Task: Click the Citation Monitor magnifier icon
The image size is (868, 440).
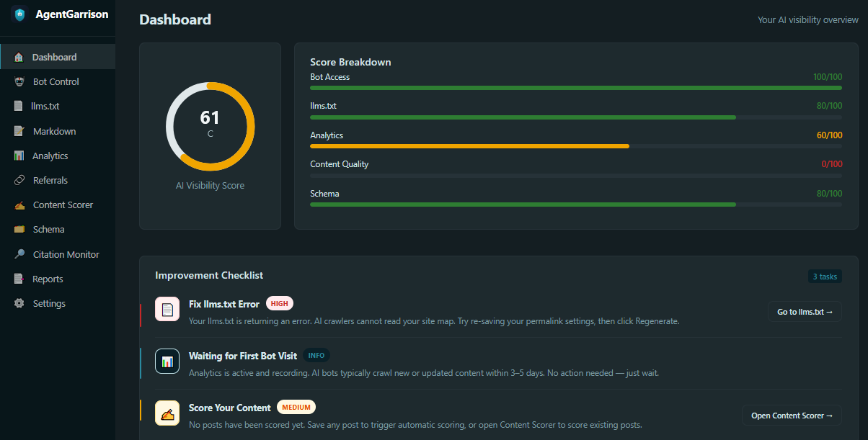Action: (19, 254)
